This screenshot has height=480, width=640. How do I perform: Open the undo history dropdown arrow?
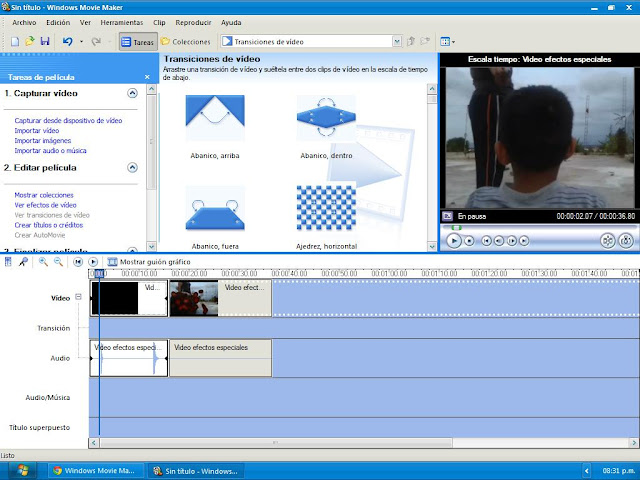pyautogui.click(x=81, y=42)
